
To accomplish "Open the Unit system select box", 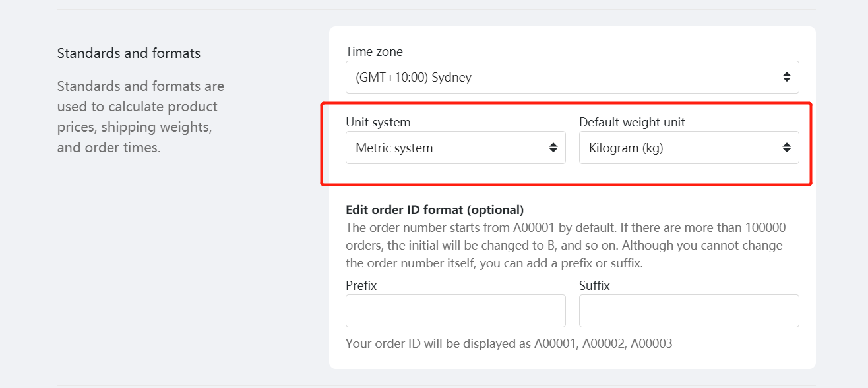I will coord(455,148).
